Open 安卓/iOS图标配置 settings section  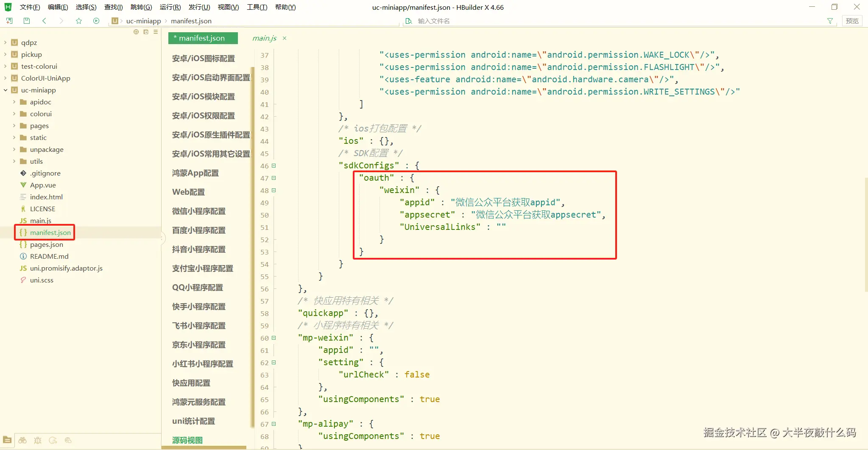[204, 59]
